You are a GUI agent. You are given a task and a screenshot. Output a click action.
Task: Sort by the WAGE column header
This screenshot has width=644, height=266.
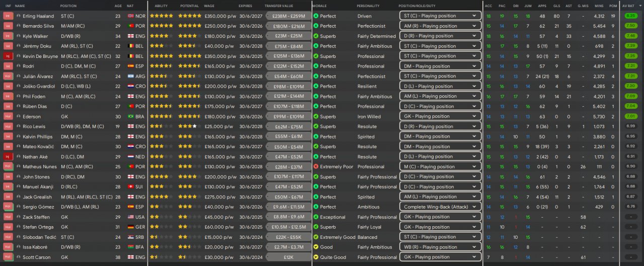[x=209, y=6]
